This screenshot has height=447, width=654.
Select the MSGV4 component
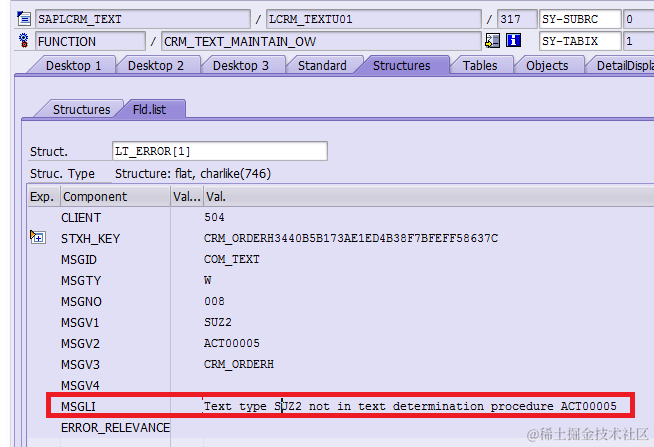(80, 385)
